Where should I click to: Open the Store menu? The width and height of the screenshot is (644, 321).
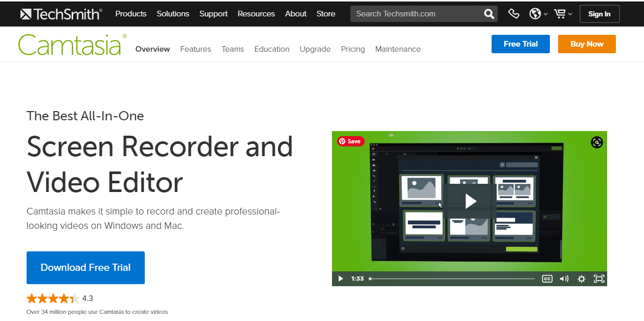[x=326, y=14]
